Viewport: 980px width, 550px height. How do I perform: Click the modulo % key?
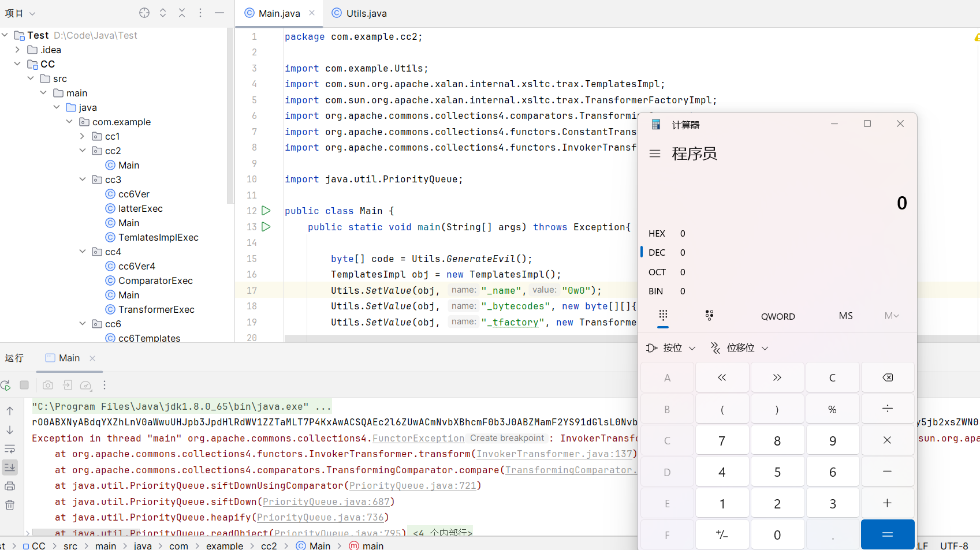click(x=832, y=409)
